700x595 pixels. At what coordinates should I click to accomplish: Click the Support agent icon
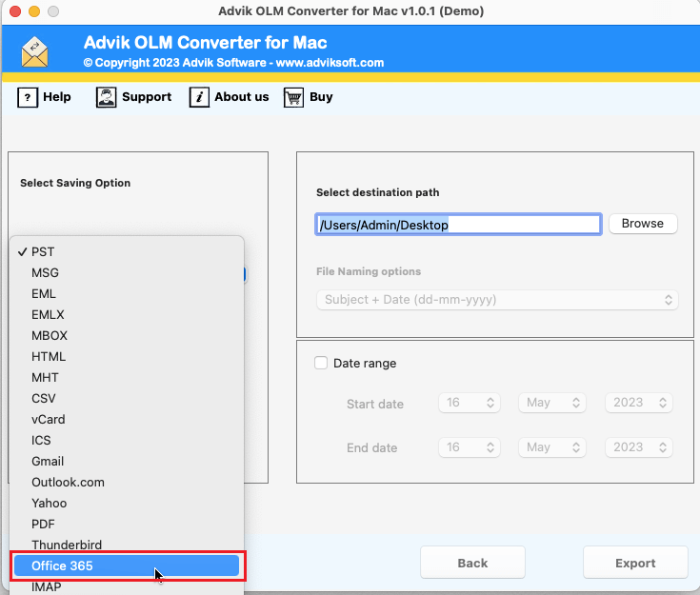tap(106, 97)
